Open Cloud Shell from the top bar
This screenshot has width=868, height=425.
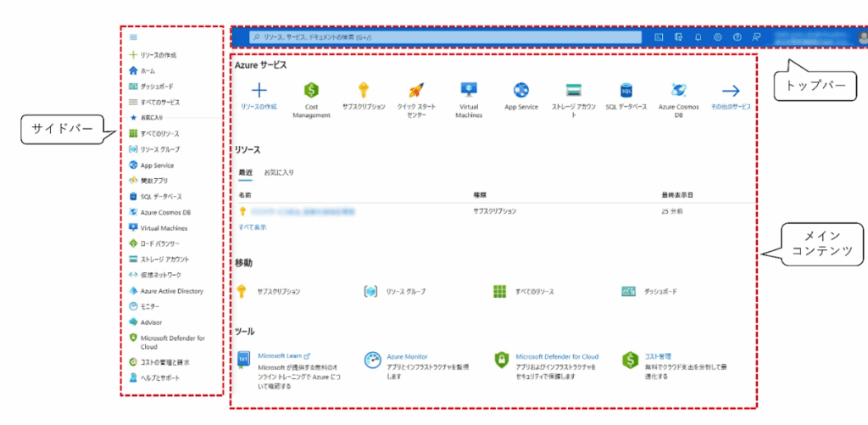point(659,37)
